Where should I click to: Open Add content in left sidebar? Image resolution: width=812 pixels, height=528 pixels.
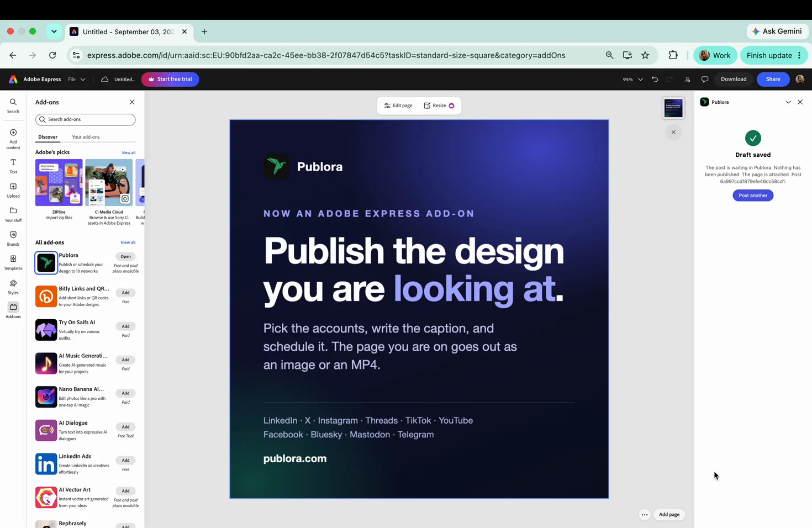coord(13,139)
